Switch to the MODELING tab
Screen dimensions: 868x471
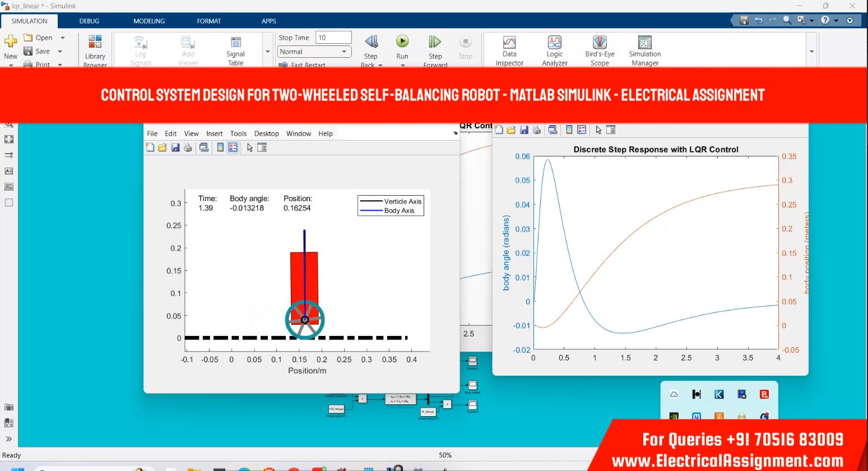(x=149, y=21)
